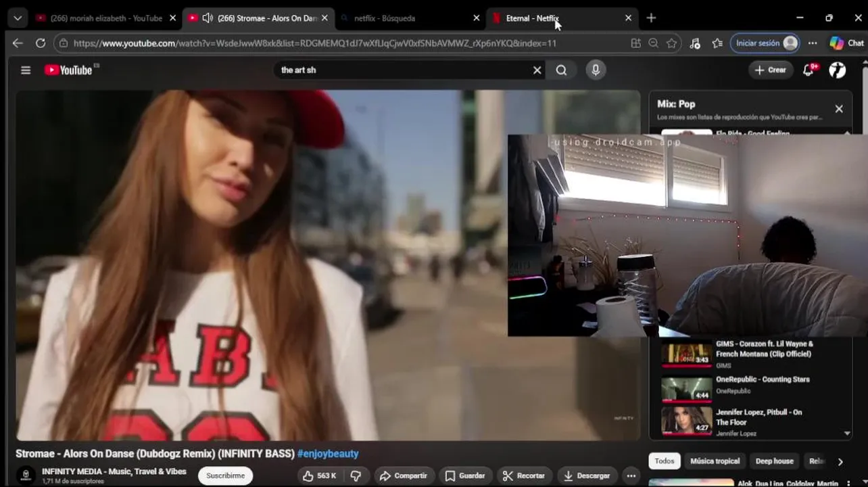
Task: Clear the YouTube search text
Action: click(x=537, y=70)
